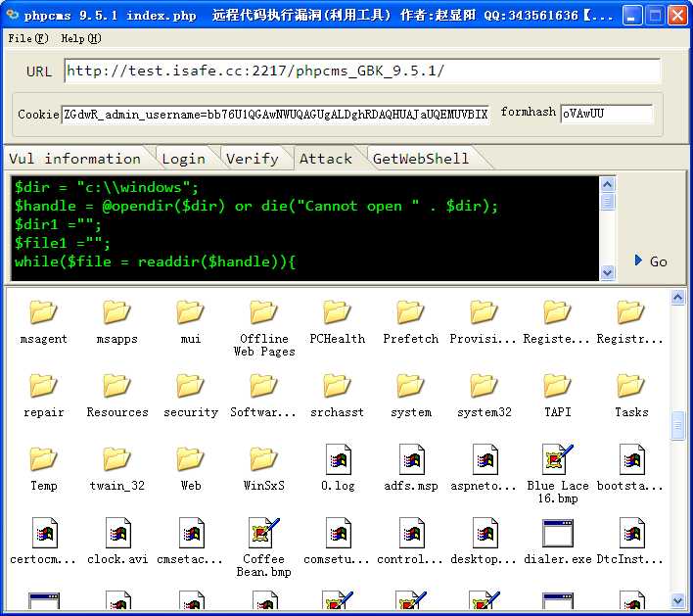Click into the URL input field
Image resolution: width=693 pixels, height=616 pixels.
362,71
